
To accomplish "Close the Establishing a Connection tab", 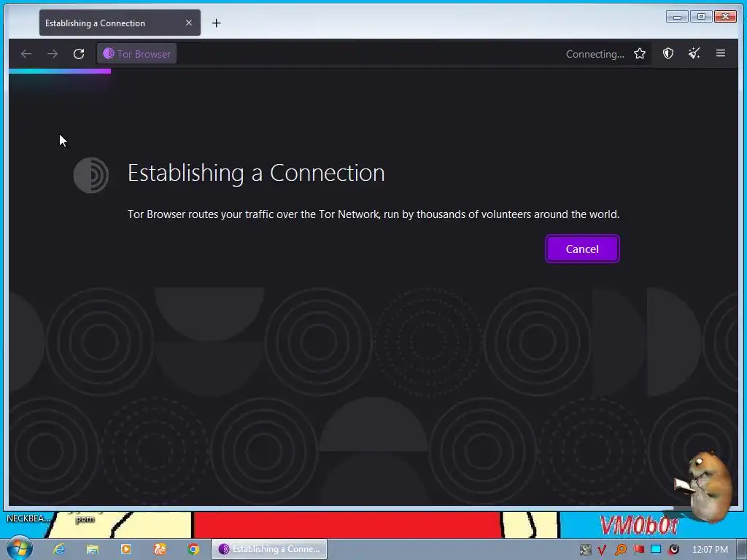I will 189,23.
